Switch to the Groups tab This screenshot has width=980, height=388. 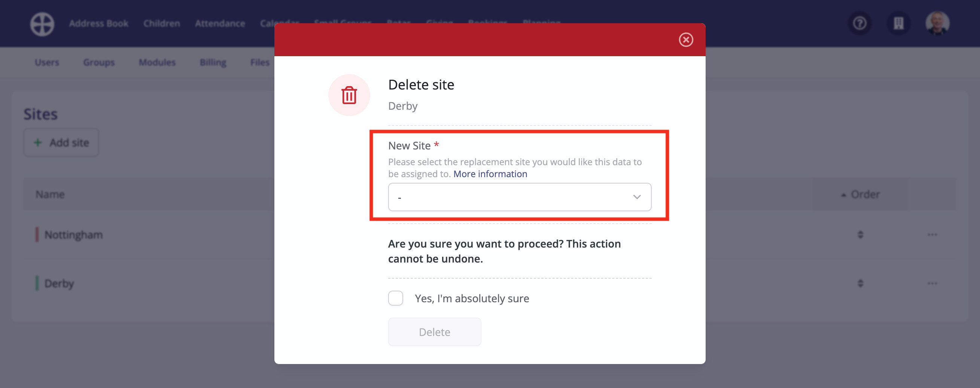click(99, 63)
